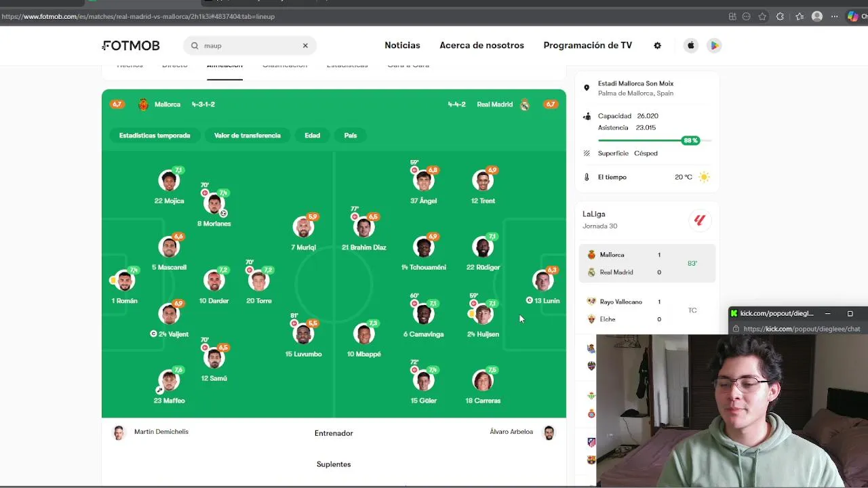Open player 37 Ángel
The width and height of the screenshot is (868, 488).
424,186
